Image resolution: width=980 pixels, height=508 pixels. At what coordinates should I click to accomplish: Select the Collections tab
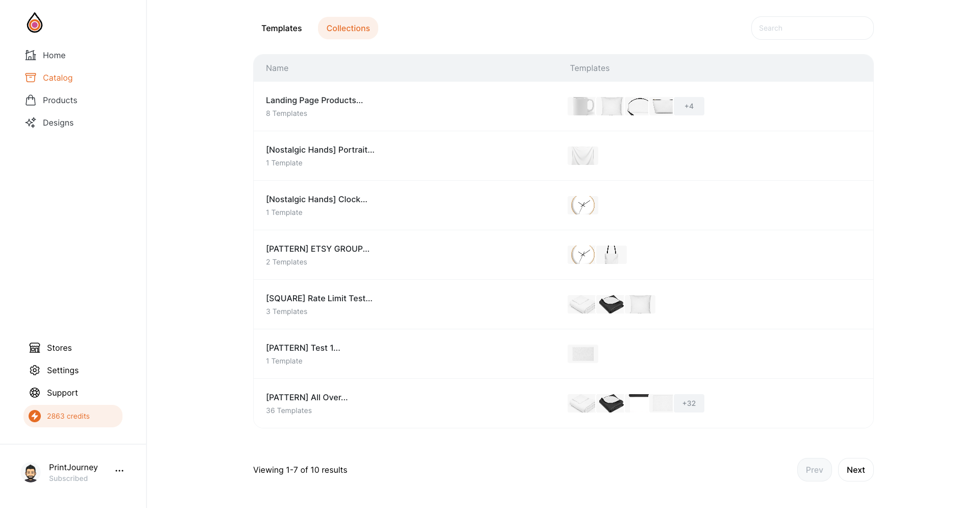click(348, 28)
